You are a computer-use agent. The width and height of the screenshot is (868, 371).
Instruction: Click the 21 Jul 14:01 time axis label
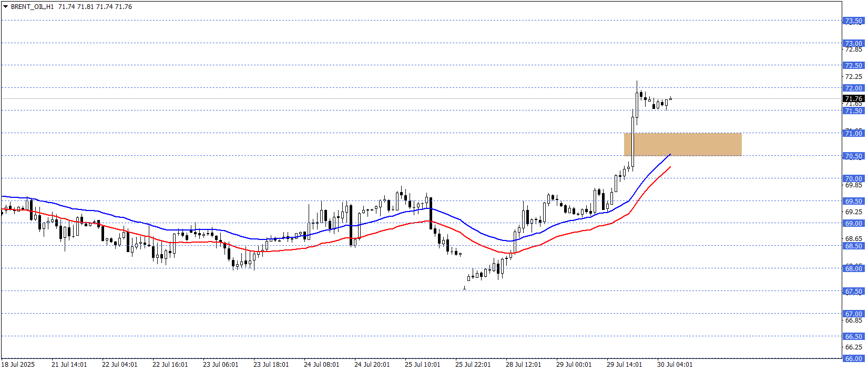click(x=69, y=364)
